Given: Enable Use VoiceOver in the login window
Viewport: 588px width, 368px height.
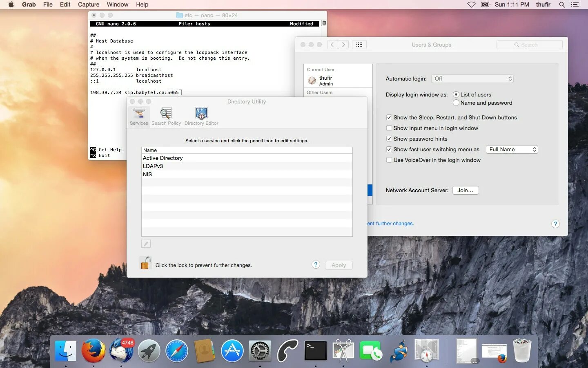Looking at the screenshot, I should (389, 160).
